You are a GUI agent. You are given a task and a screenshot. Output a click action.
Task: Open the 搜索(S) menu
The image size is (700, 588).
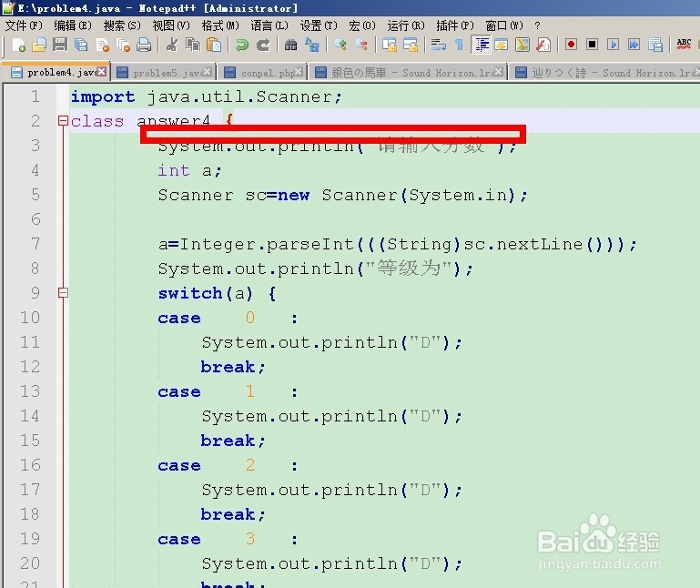coord(122,25)
